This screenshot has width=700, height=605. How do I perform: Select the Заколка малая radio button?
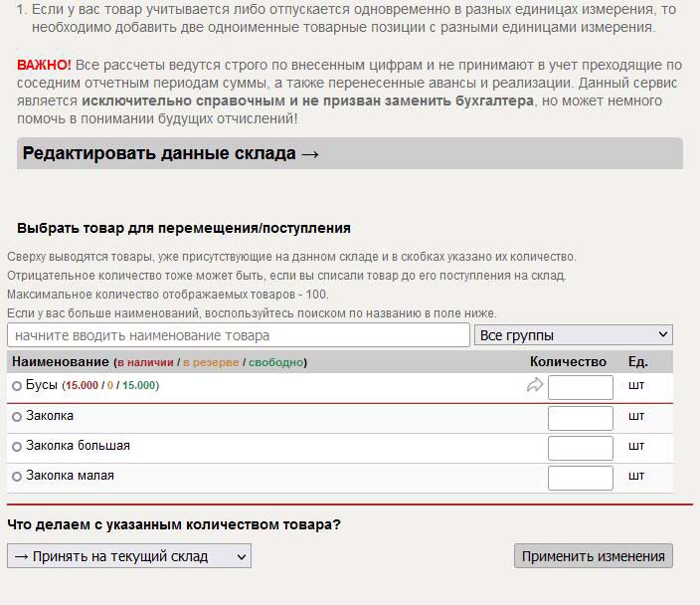point(17,477)
